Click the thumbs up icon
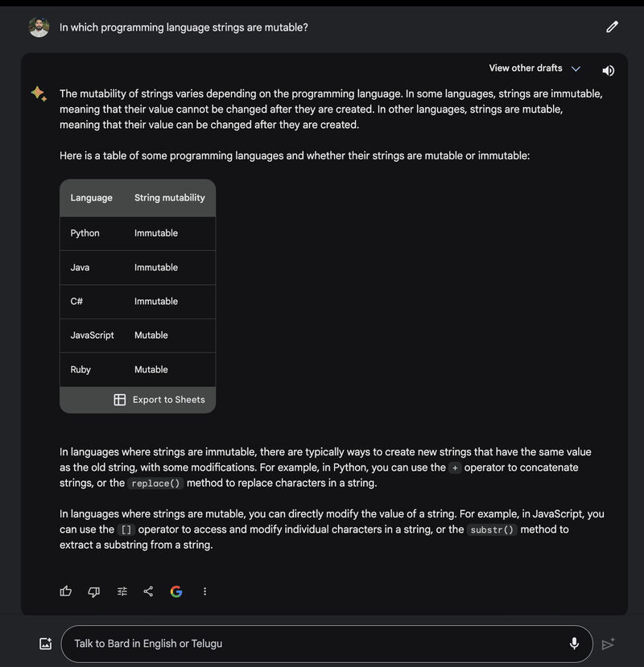The image size is (644, 667). [x=65, y=591]
